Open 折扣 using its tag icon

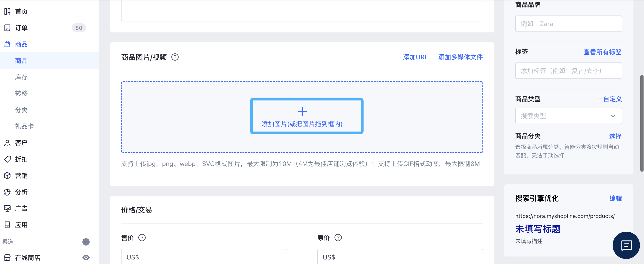[x=8, y=159]
